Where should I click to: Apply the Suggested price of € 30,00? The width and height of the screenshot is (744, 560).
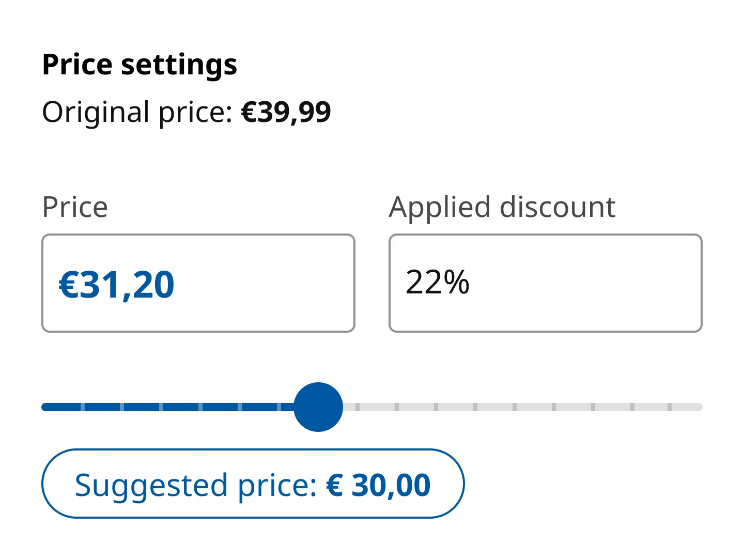[x=253, y=484]
